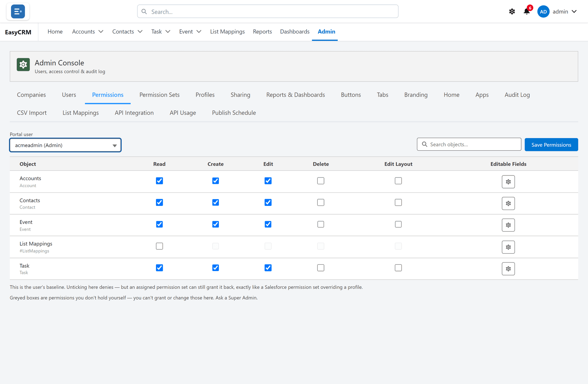Open the API Integration tab
588x384 pixels.
134,113
